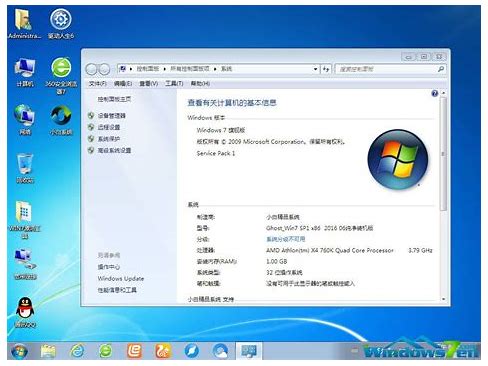Screen dimensions: 488x366
Task: Open the 帮助(H) menu
Action: tap(200, 83)
